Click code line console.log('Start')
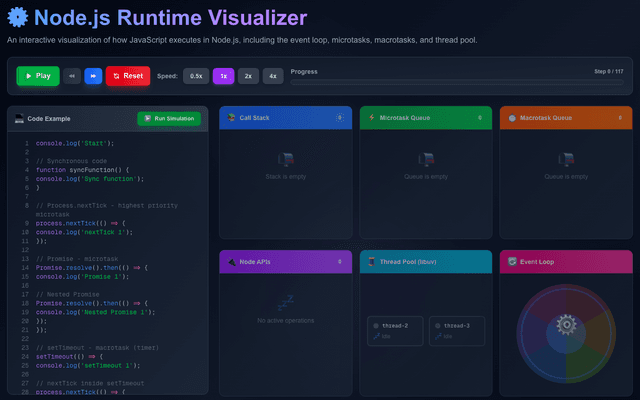640x400 pixels. click(75, 143)
